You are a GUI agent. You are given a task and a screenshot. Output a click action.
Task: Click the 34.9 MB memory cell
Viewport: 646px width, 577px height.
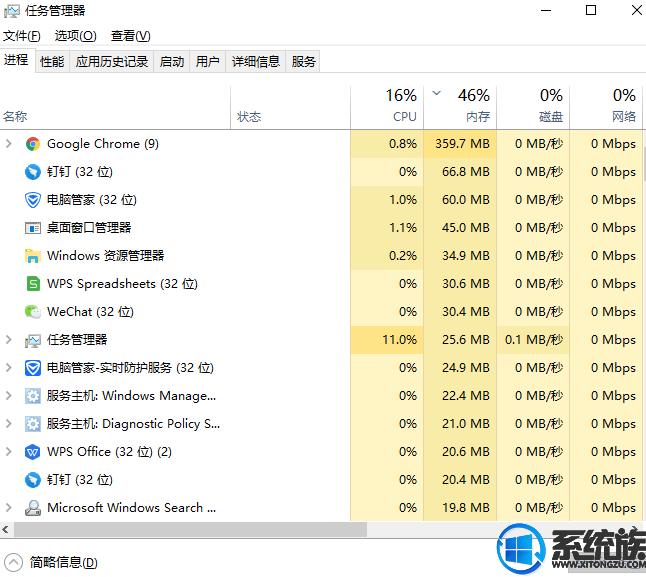point(460,256)
